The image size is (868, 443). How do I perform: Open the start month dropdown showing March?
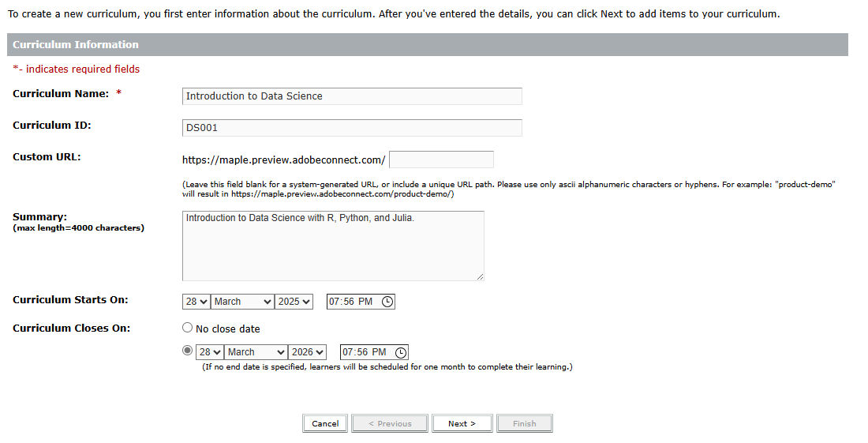tap(242, 302)
